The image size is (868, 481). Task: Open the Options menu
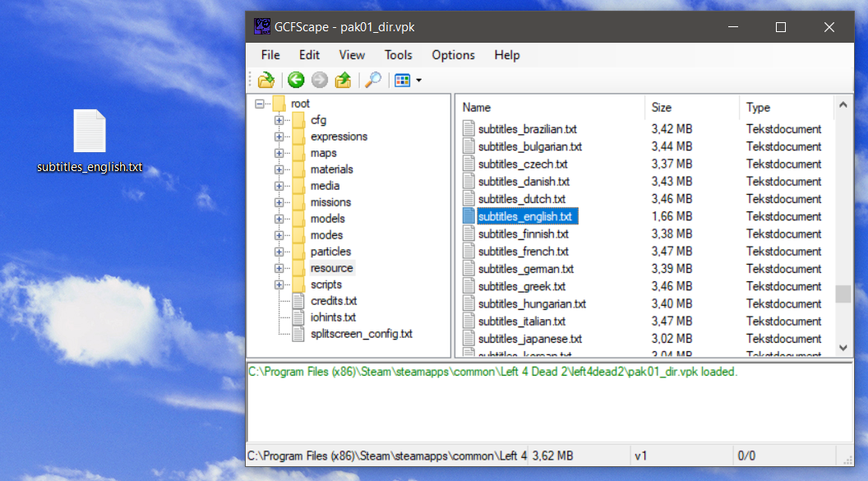[453, 55]
